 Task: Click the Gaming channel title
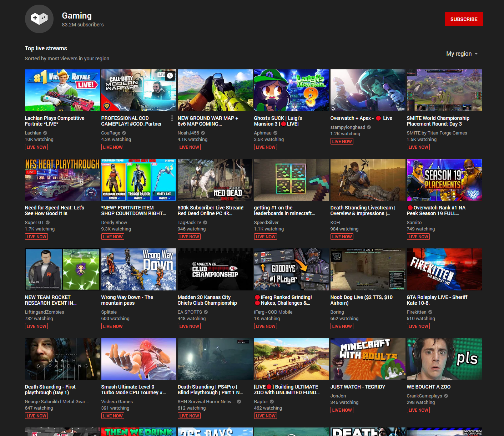pos(77,16)
